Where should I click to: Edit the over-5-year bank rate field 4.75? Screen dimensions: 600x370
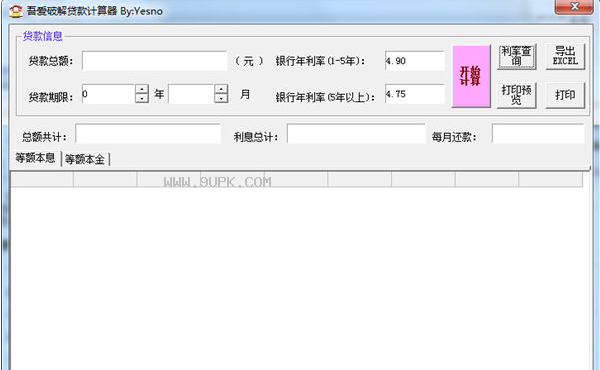pyautogui.click(x=415, y=94)
